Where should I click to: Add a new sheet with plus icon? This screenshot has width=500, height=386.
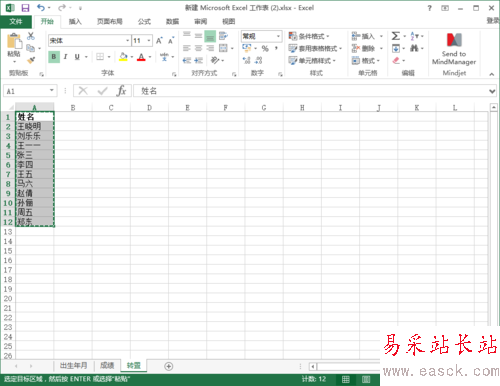point(169,366)
